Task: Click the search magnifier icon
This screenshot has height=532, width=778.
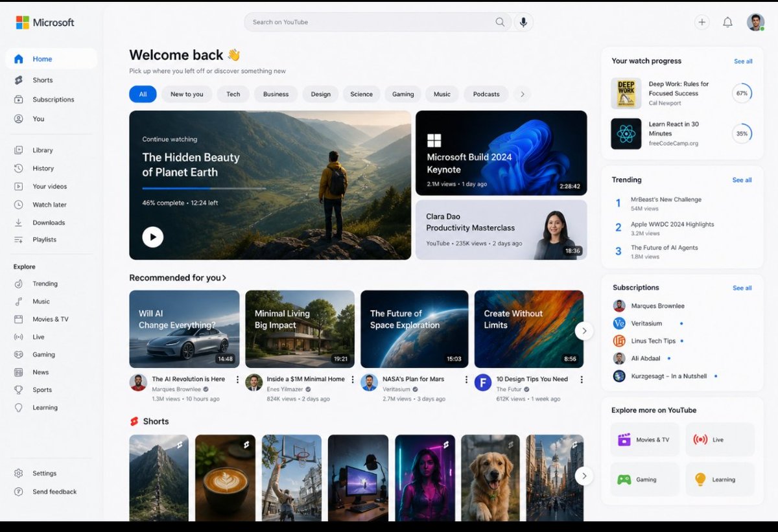Action: click(x=500, y=22)
